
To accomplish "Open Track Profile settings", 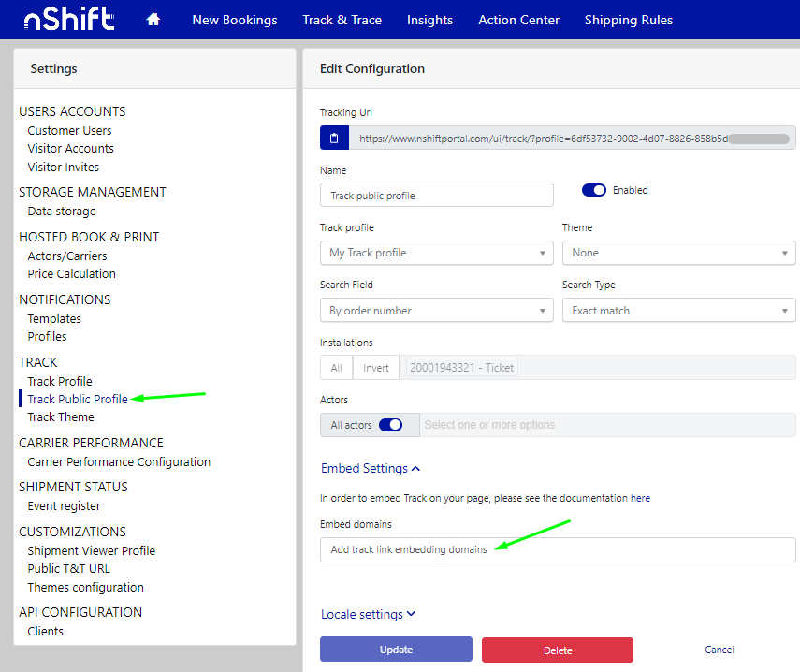I will coord(60,382).
